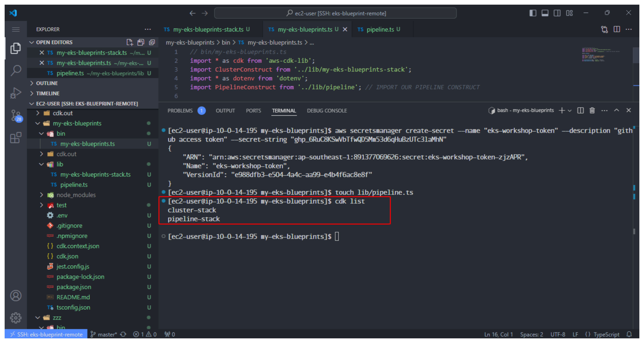644x343 pixels.
Task: Open the PROBLEMS panel tab
Action: click(180, 110)
